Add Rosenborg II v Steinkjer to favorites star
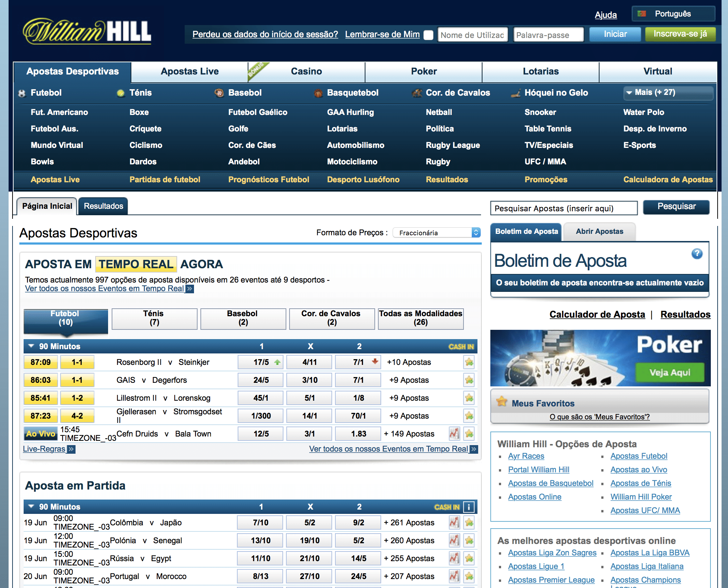 469,362
